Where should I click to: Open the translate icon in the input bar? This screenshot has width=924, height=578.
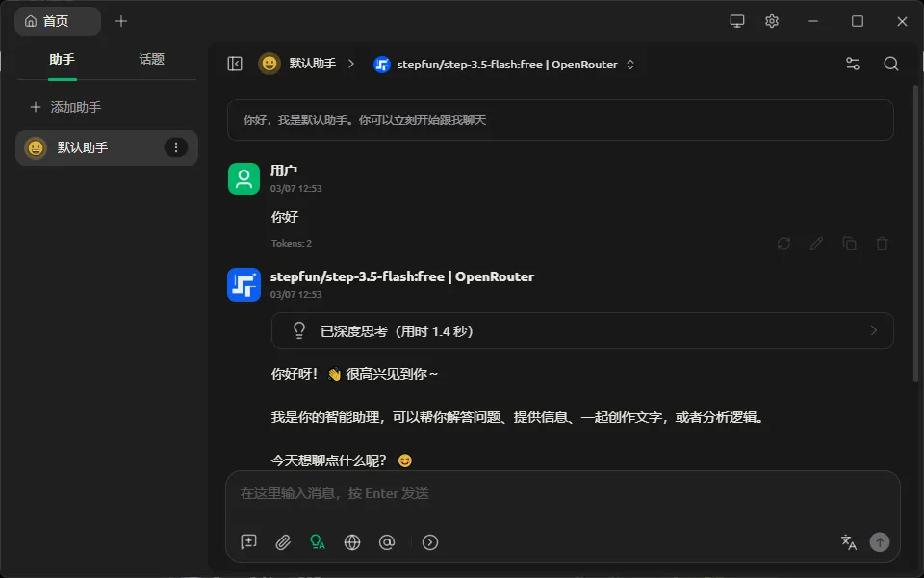tap(848, 542)
